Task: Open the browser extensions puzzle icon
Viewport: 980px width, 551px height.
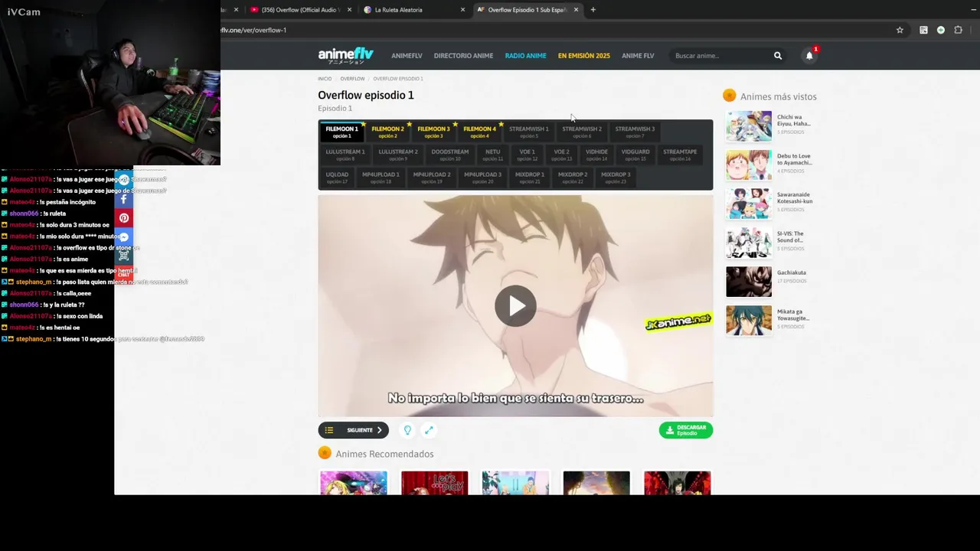Action: tap(958, 30)
